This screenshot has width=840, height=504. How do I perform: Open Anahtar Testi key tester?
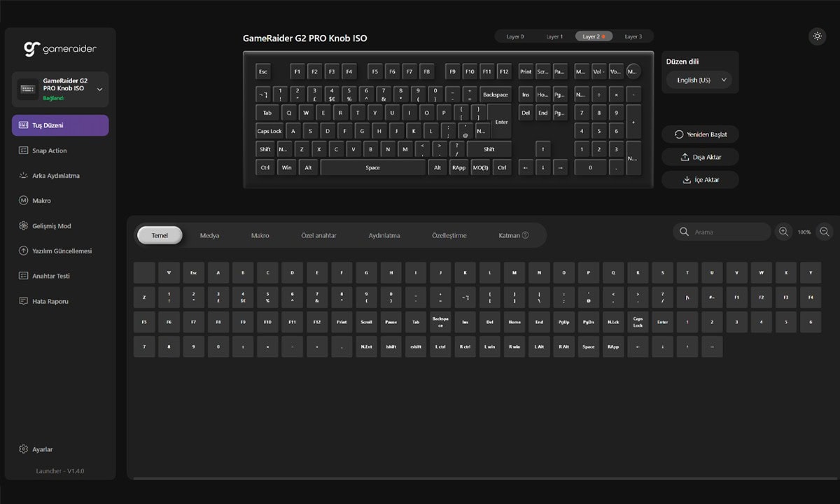click(x=60, y=276)
